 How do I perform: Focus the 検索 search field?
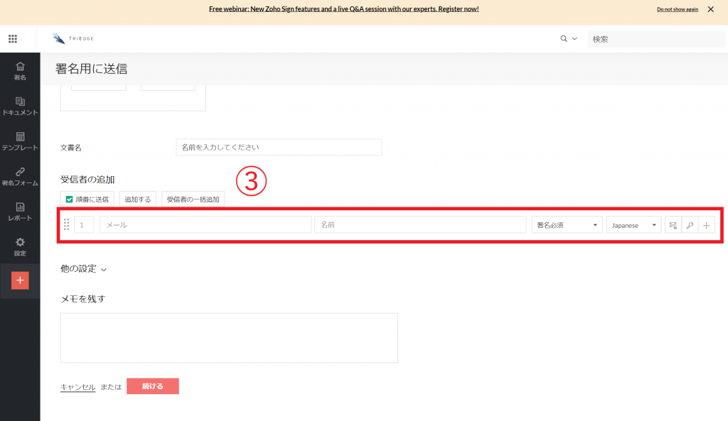[x=656, y=39]
